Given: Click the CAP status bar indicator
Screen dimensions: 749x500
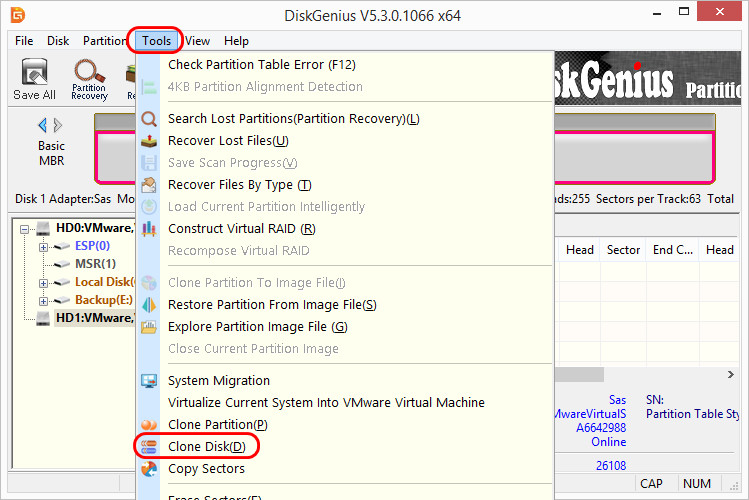Looking at the screenshot, I should (651, 484).
